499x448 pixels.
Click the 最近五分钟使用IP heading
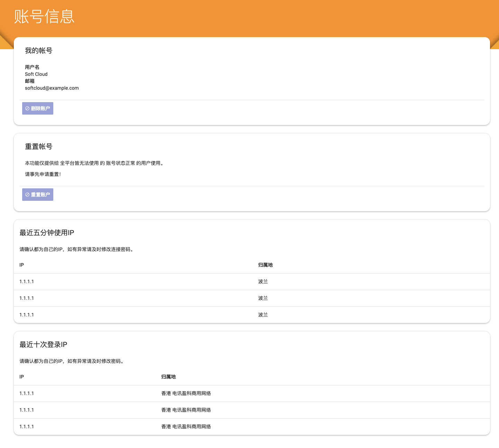coord(47,233)
